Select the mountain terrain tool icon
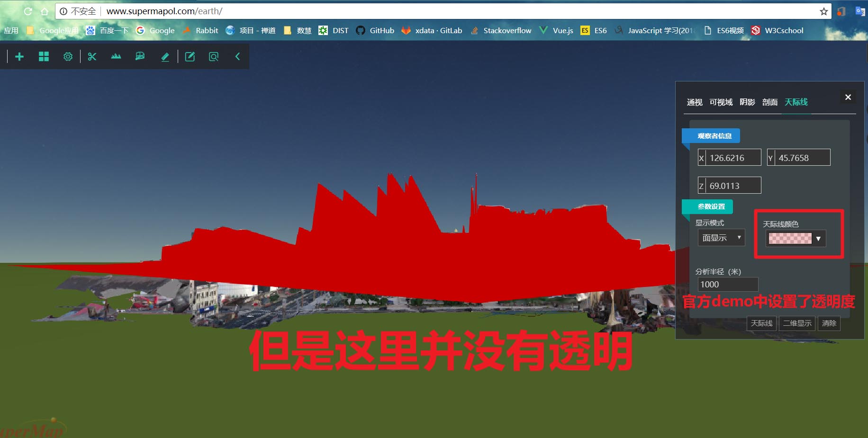Viewport: 868px width, 438px height. coord(116,56)
